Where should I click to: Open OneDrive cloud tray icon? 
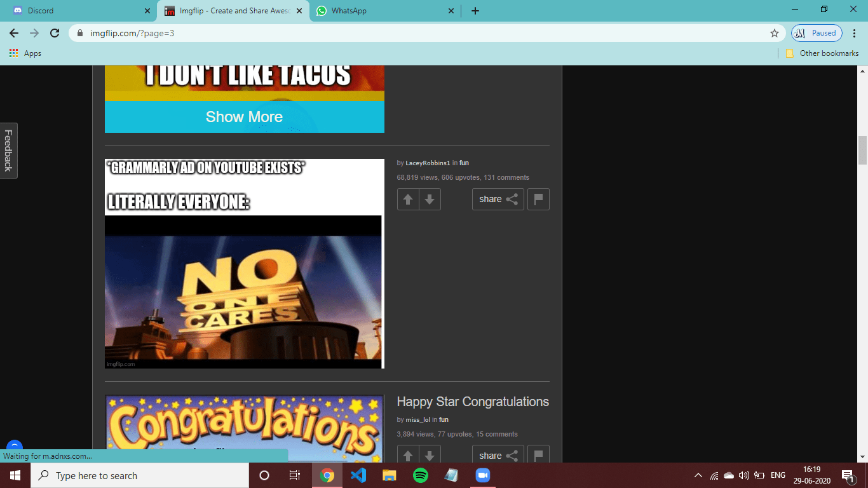coord(729,475)
